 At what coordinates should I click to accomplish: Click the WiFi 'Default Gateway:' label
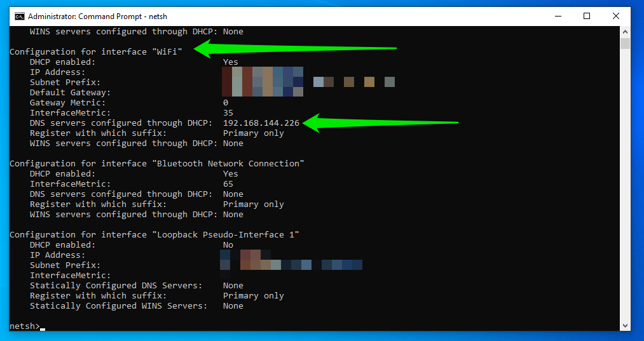pos(70,92)
